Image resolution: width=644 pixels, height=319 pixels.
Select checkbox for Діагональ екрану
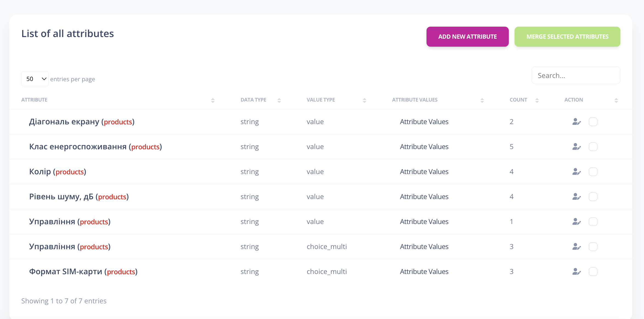pos(593,122)
